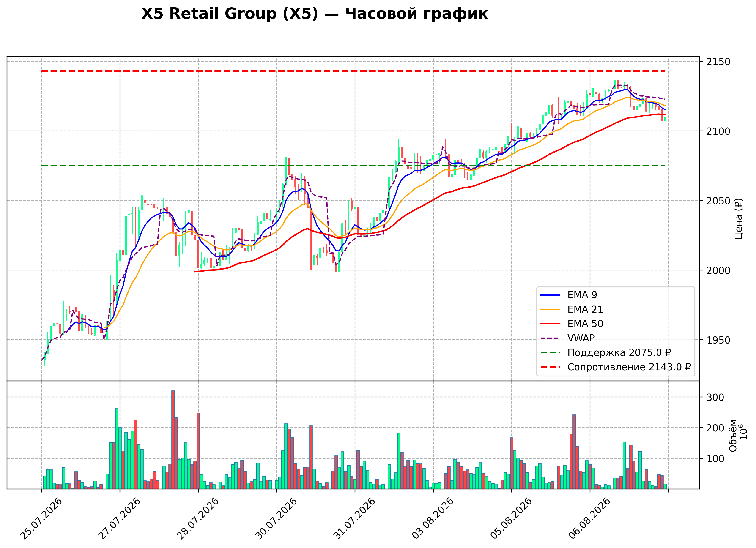
Task: Click the "05.08.2026" date label
Action: pyautogui.click(x=511, y=519)
